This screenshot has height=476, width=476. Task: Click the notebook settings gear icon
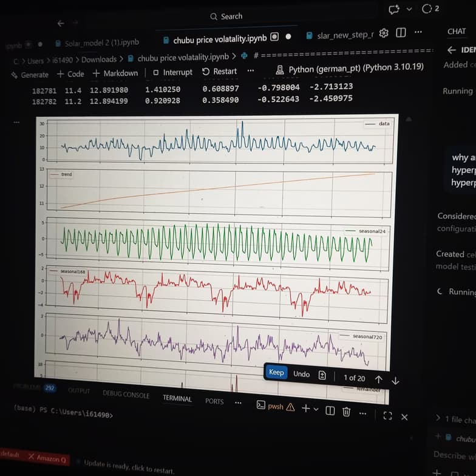[384, 33]
